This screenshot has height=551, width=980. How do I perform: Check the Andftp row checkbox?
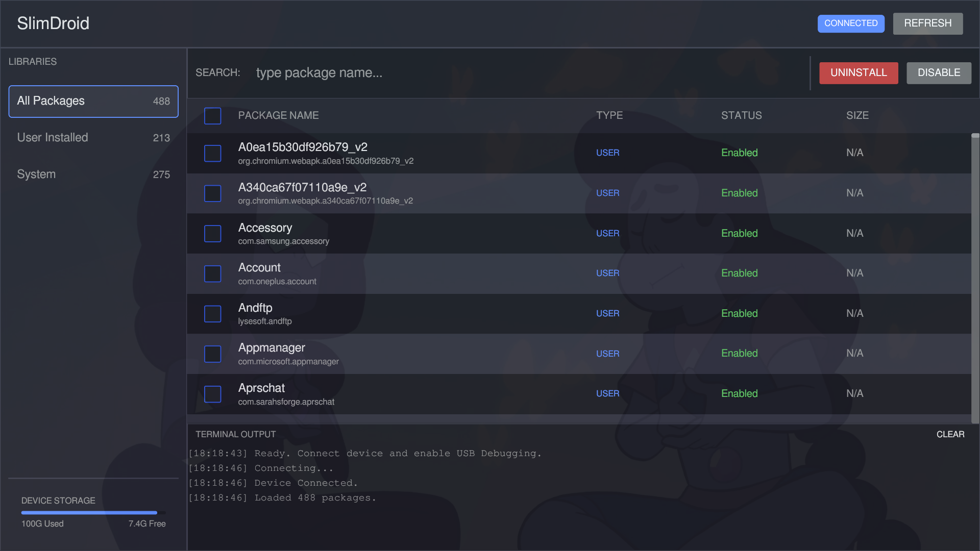point(212,314)
